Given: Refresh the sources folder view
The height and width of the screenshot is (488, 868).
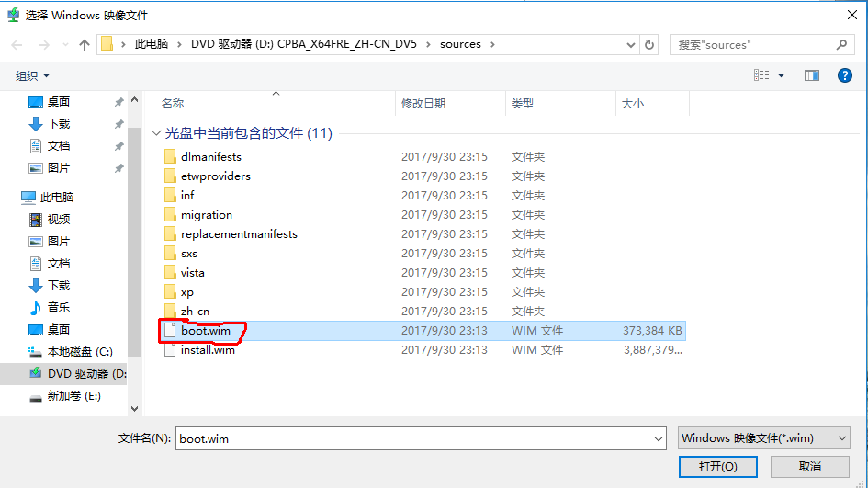Looking at the screenshot, I should pos(649,44).
